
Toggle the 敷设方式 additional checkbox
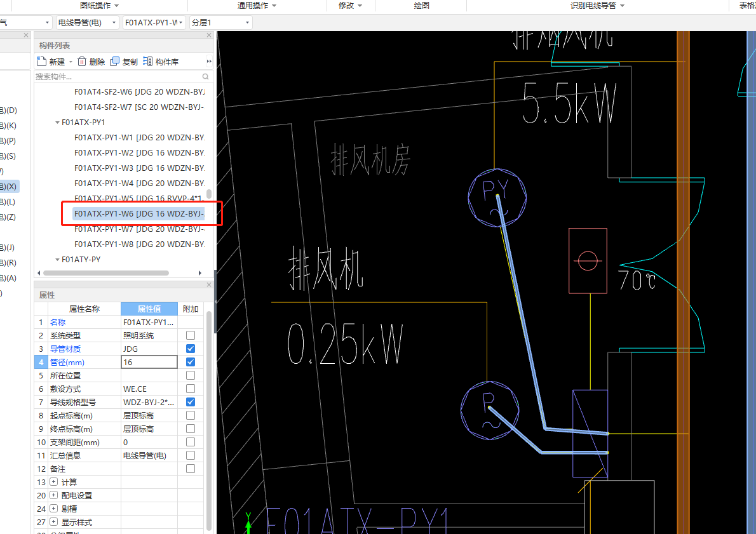(191, 389)
